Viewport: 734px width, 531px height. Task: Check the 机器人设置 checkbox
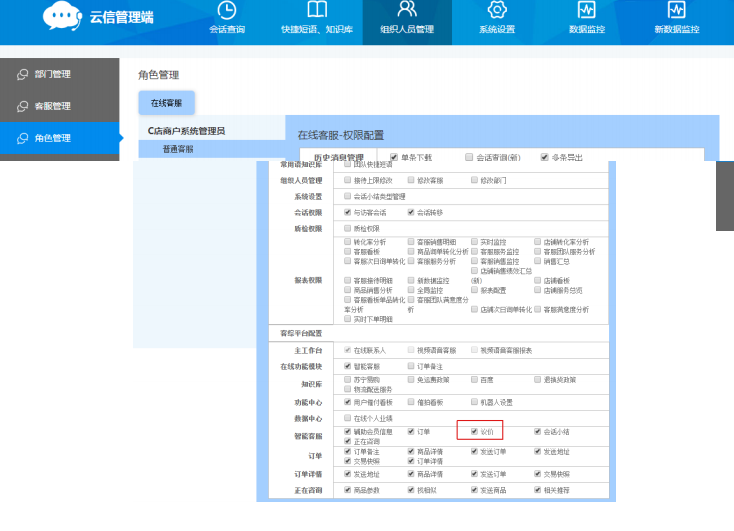(x=475, y=402)
